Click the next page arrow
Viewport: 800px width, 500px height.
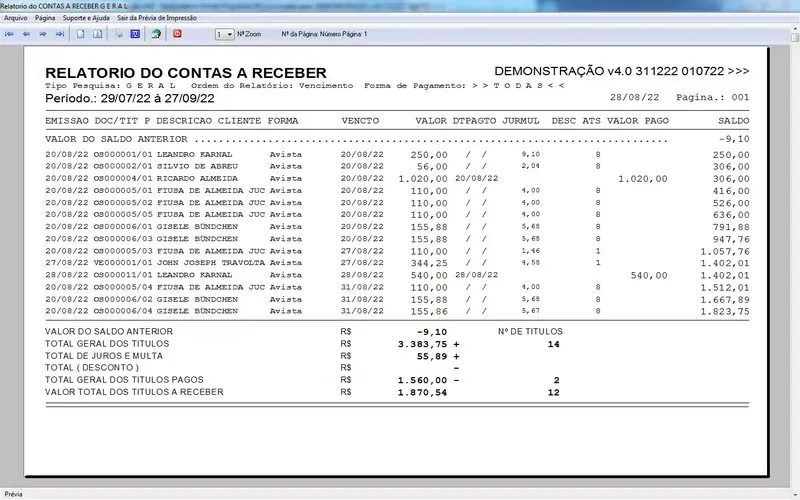pyautogui.click(x=43, y=34)
